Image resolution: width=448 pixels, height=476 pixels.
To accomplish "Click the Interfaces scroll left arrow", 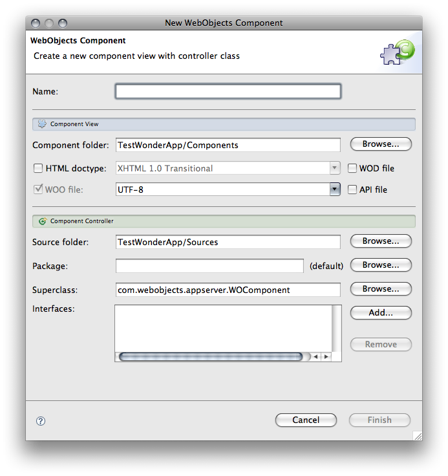I will coord(315,357).
